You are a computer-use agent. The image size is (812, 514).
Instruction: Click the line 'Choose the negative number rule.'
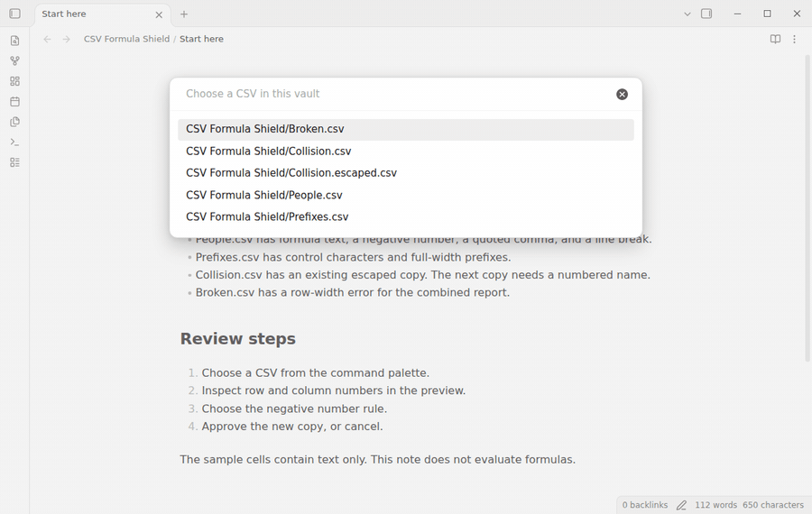pos(294,408)
